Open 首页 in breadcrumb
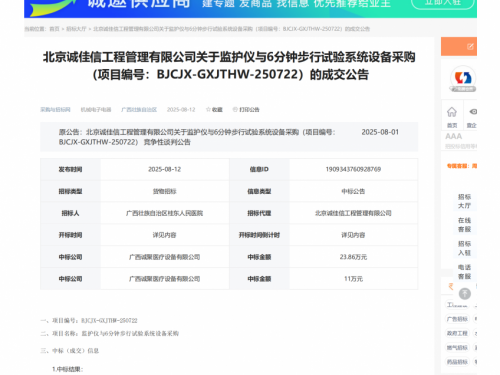 point(54,29)
